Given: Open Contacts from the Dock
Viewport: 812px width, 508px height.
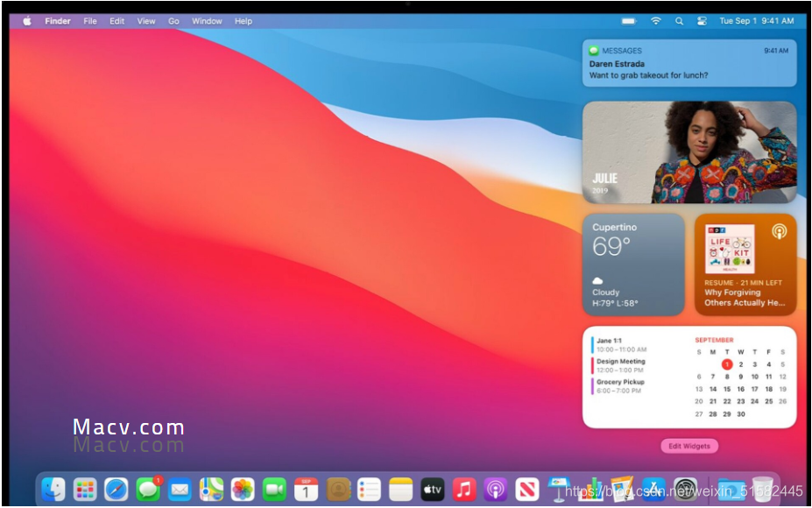Looking at the screenshot, I should [338, 489].
